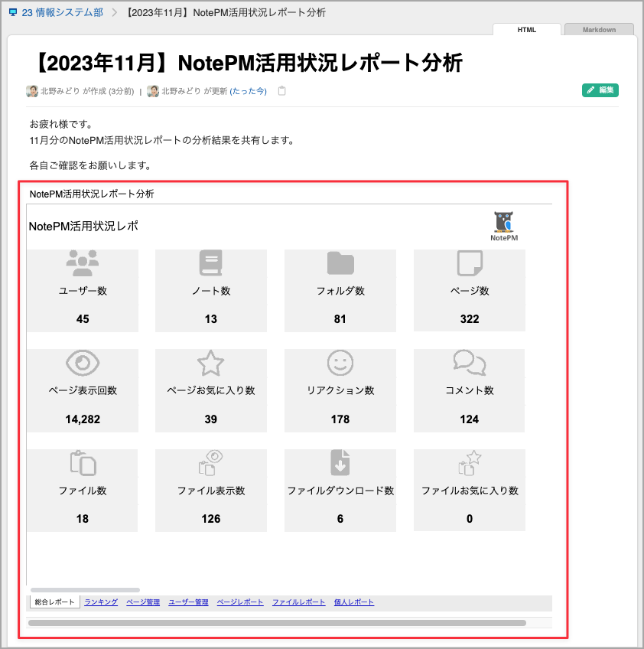Open the ページレポート sheet tab
The image size is (644, 649).
point(240,602)
